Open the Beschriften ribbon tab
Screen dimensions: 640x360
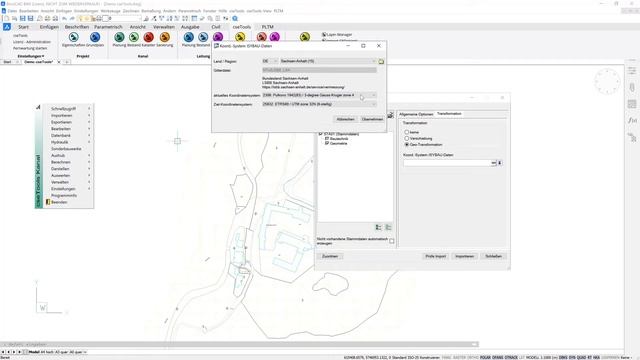pyautogui.click(x=77, y=27)
